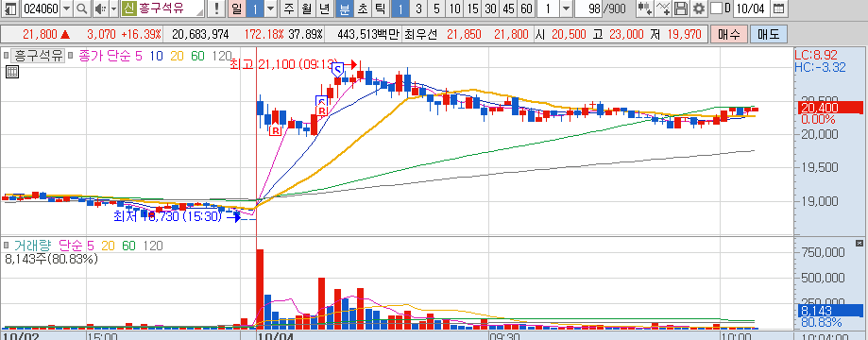Click the exclamation mark info button
Viewport: 868px width, 340px height.
[x=217, y=8]
